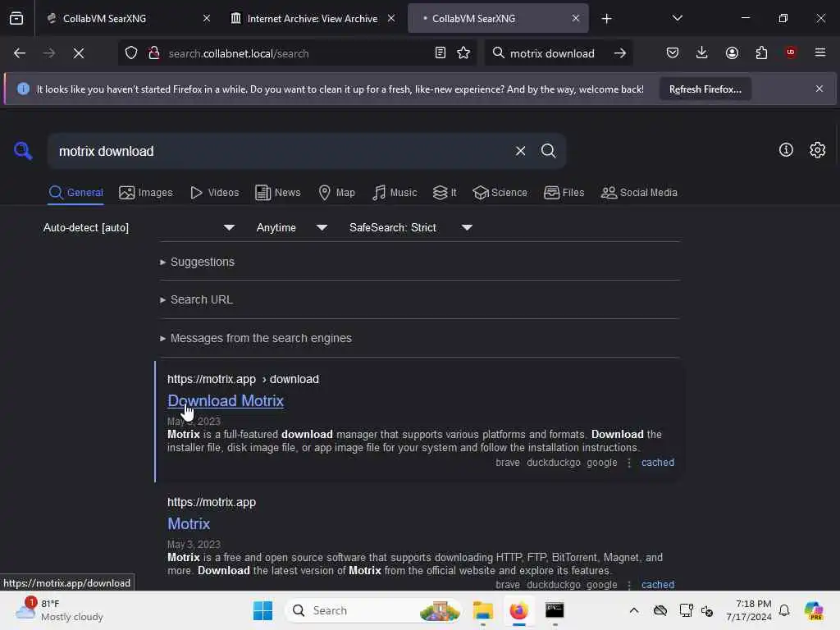Open the terminal app in the taskbar

555,610
